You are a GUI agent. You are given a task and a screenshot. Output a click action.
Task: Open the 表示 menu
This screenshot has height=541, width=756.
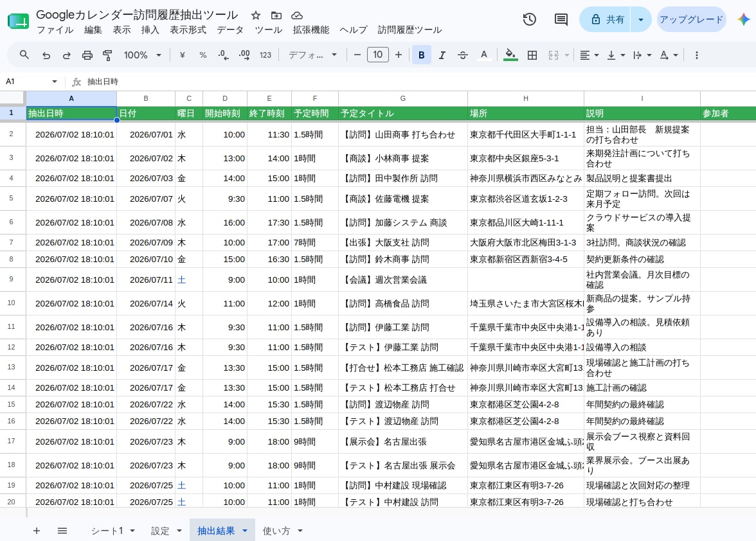click(122, 30)
